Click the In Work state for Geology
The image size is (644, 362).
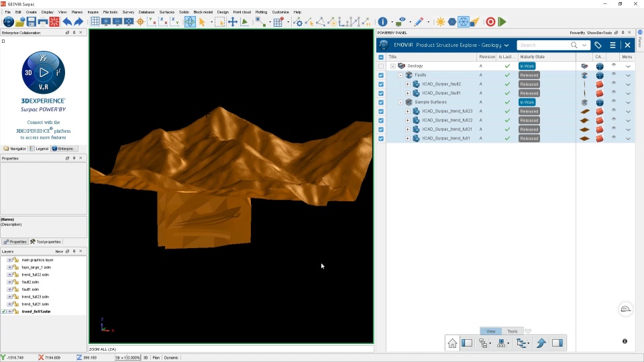(527, 66)
